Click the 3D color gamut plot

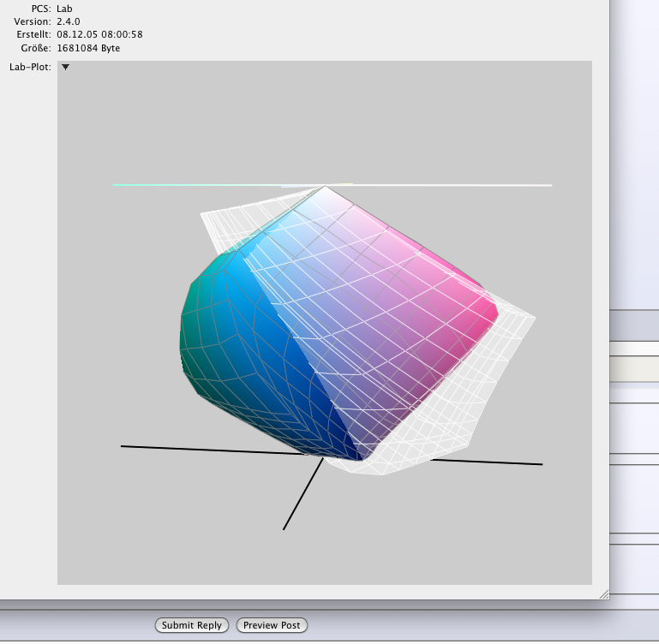pos(325,323)
